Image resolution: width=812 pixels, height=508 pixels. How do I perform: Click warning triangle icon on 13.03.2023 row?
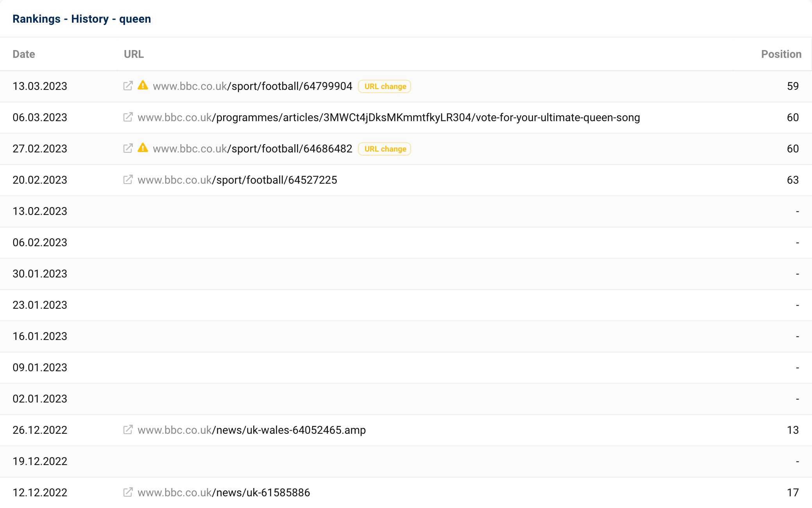point(143,85)
